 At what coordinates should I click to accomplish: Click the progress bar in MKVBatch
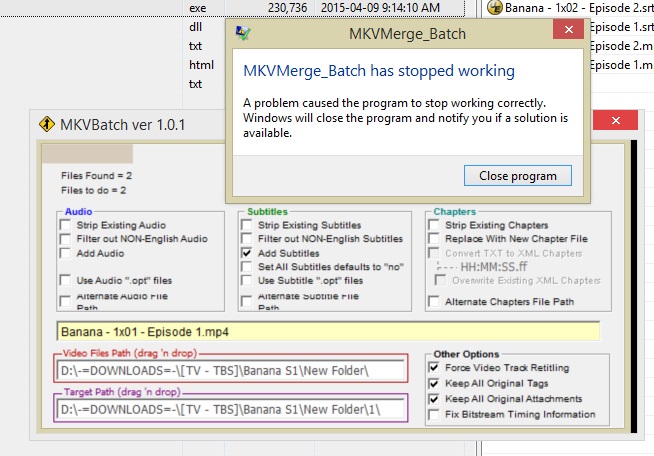point(87,154)
